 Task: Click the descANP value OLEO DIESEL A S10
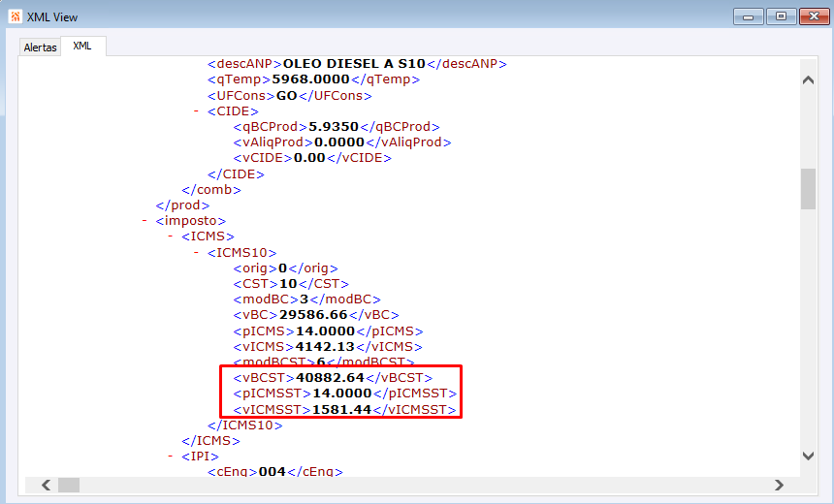coord(354,64)
